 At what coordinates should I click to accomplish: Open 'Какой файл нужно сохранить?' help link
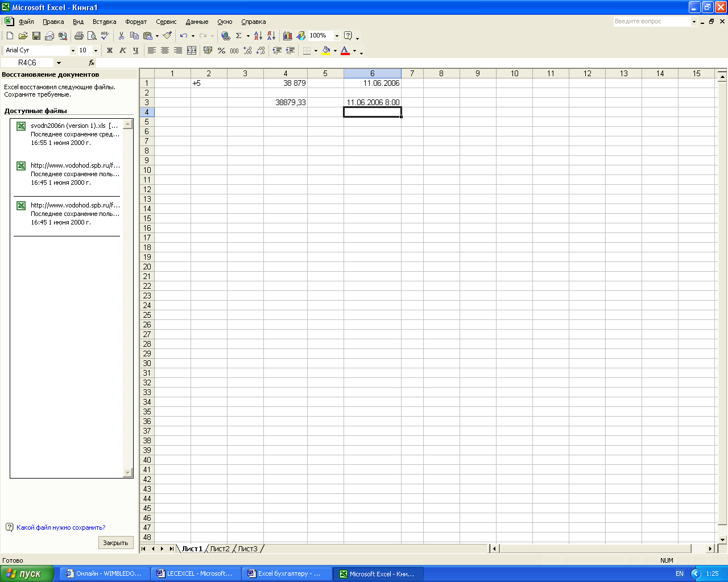point(61,527)
